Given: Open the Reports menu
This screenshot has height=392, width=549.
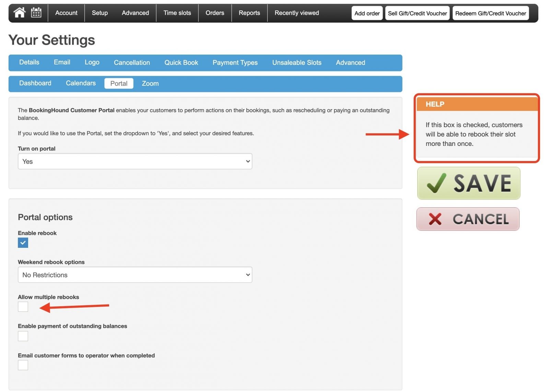Looking at the screenshot, I should pyautogui.click(x=249, y=13).
